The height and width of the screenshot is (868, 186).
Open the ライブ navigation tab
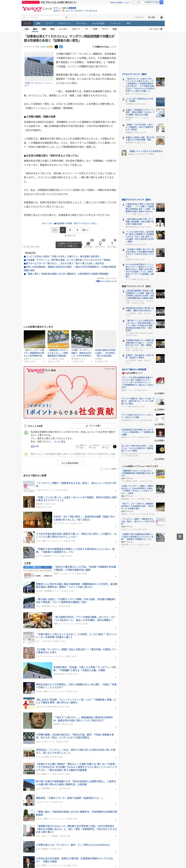[49, 23]
